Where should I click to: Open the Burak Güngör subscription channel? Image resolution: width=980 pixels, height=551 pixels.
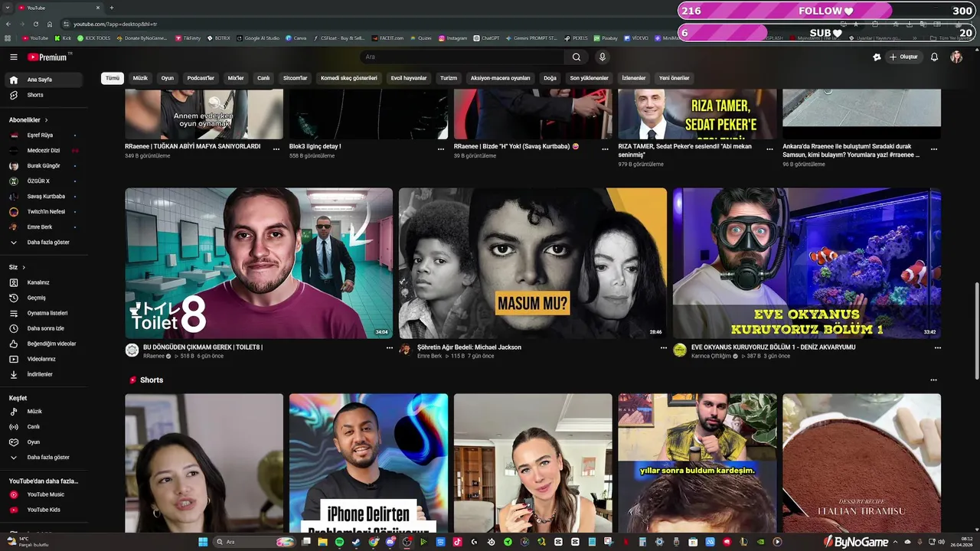44,166
